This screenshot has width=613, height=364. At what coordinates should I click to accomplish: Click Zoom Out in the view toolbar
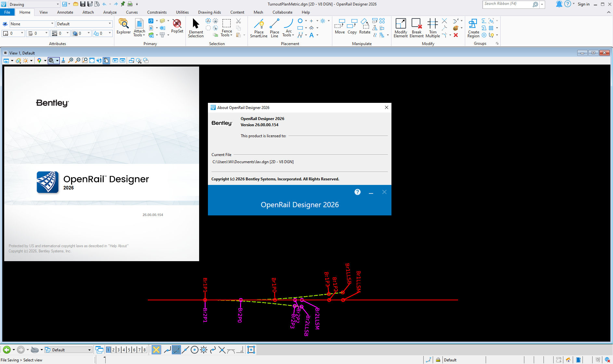pos(78,60)
